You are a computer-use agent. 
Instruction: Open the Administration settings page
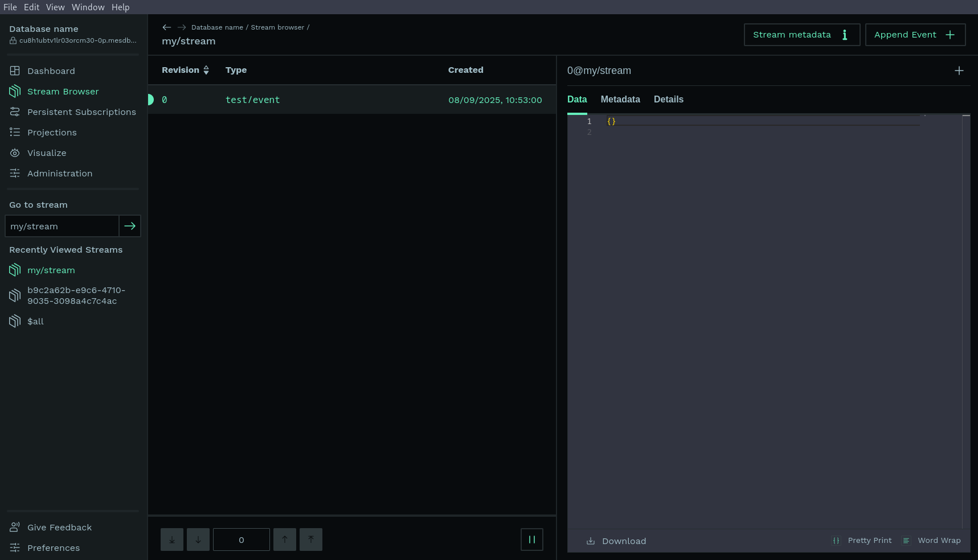point(59,174)
